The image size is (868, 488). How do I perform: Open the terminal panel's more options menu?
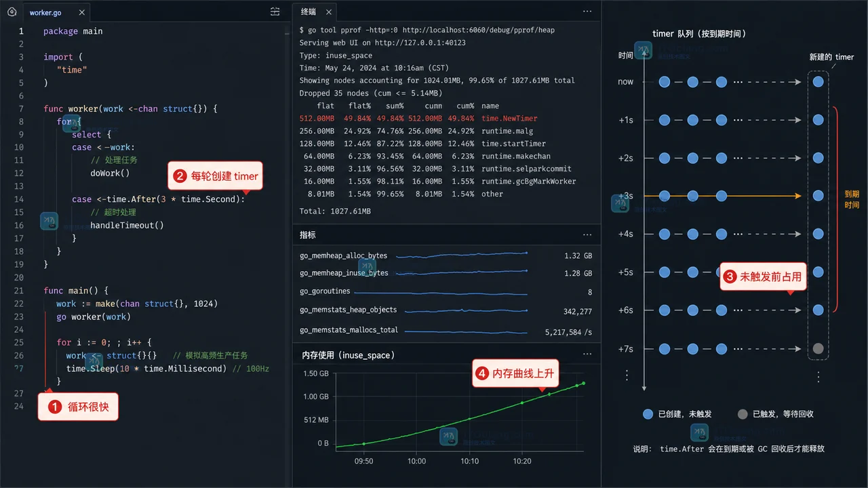click(x=587, y=12)
